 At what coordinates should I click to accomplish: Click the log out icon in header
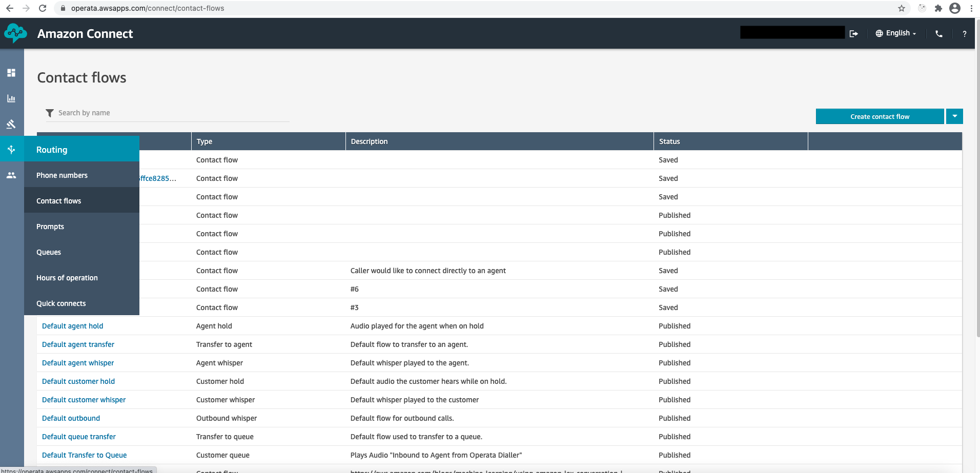[x=854, y=34]
